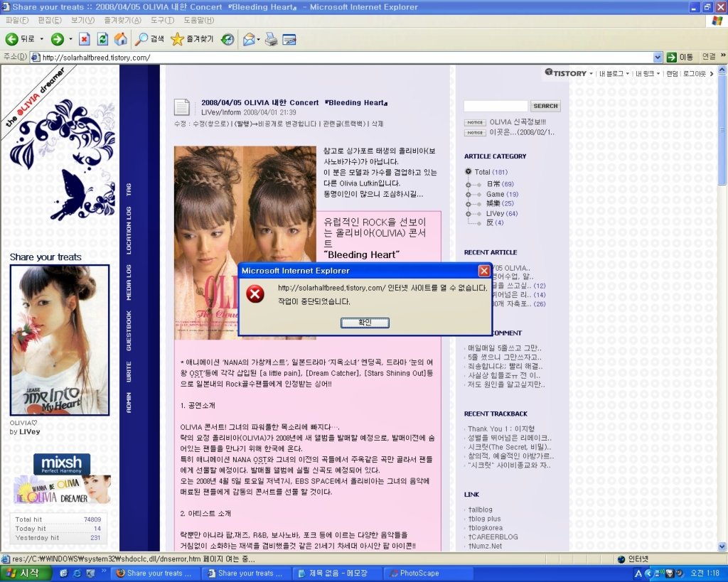
Task: Close the Microsoft Internet Explorer error dialog
Action: point(483,271)
